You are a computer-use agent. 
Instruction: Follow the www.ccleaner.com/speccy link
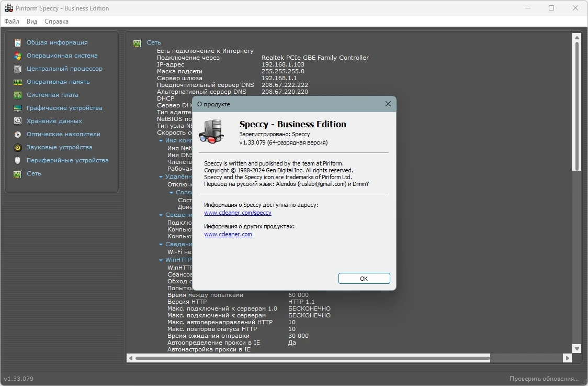238,213
